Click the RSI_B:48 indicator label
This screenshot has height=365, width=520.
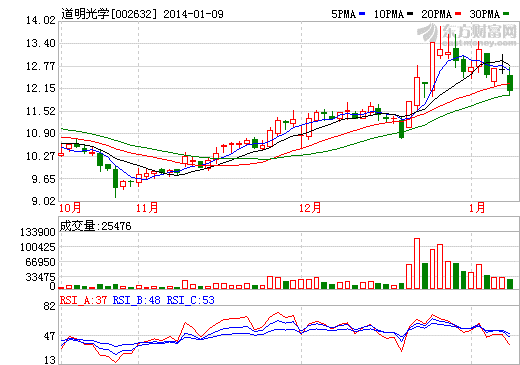point(137,300)
